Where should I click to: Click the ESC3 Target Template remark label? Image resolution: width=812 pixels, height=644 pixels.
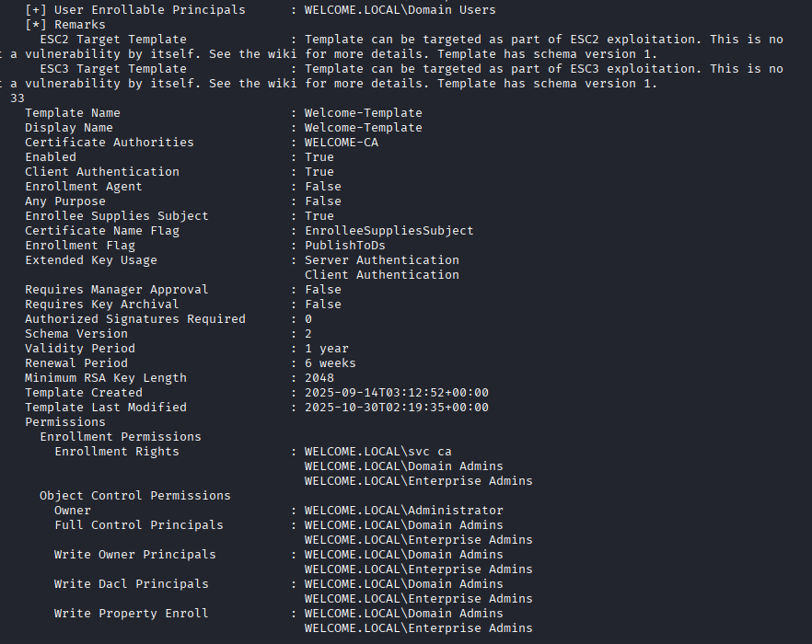point(112,69)
